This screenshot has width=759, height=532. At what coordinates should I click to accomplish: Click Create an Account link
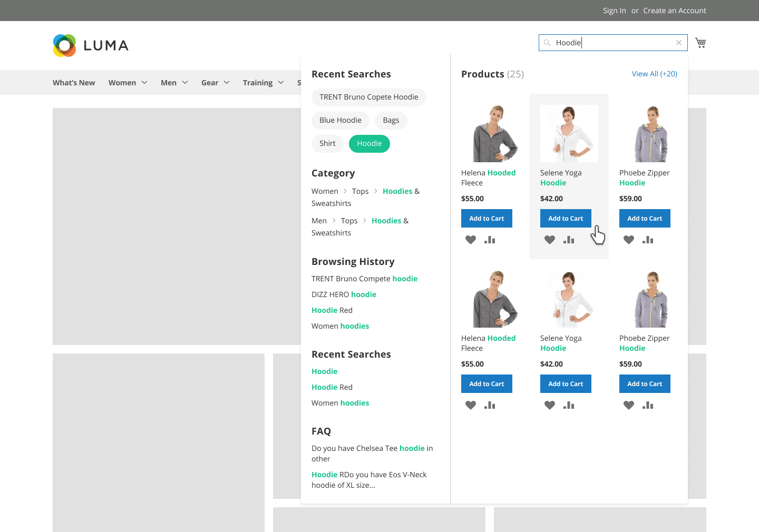click(675, 11)
